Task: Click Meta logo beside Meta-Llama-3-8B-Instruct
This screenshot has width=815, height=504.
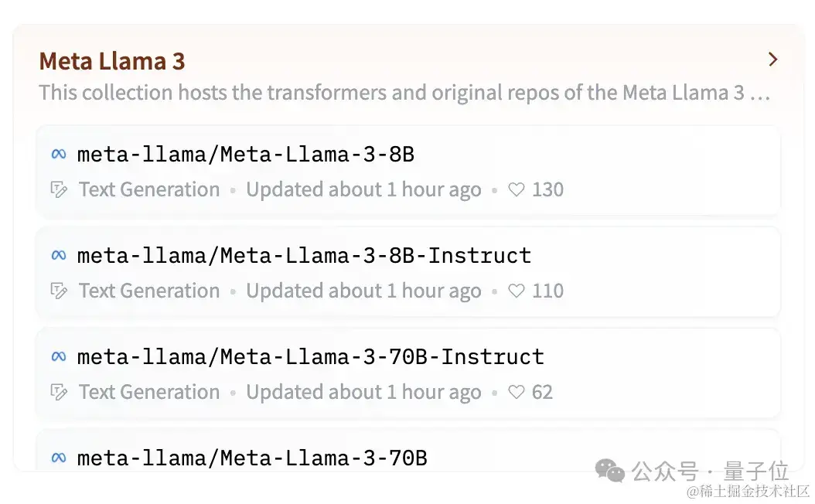Action: pyautogui.click(x=58, y=256)
